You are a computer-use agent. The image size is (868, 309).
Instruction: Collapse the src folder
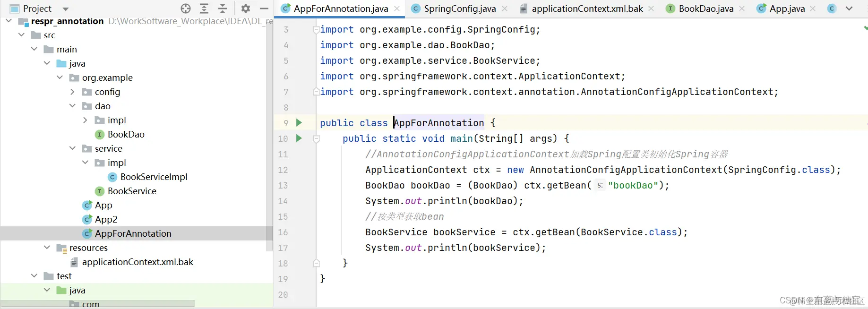(21, 35)
